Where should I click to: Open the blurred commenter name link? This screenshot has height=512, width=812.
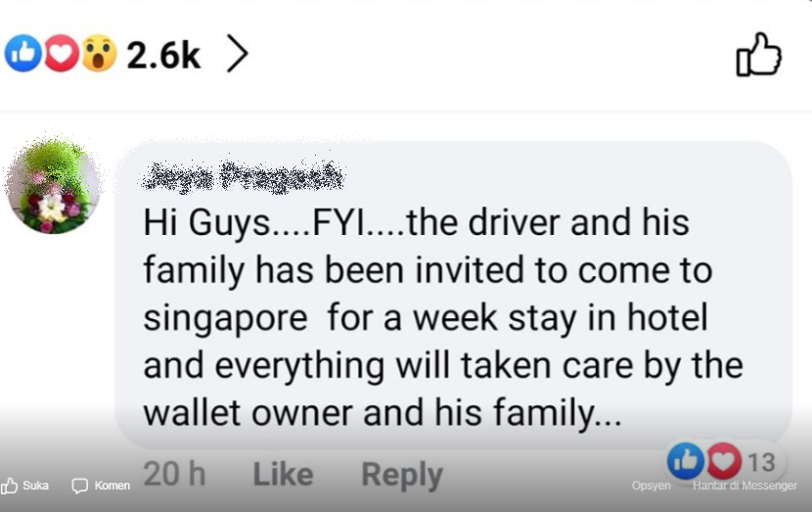tap(243, 177)
